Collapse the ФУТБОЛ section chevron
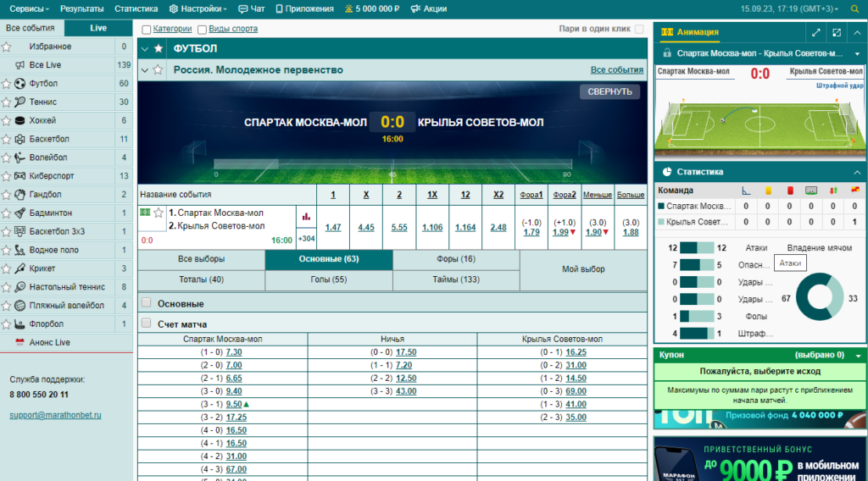Screen dimensions: 868x481 point(144,48)
